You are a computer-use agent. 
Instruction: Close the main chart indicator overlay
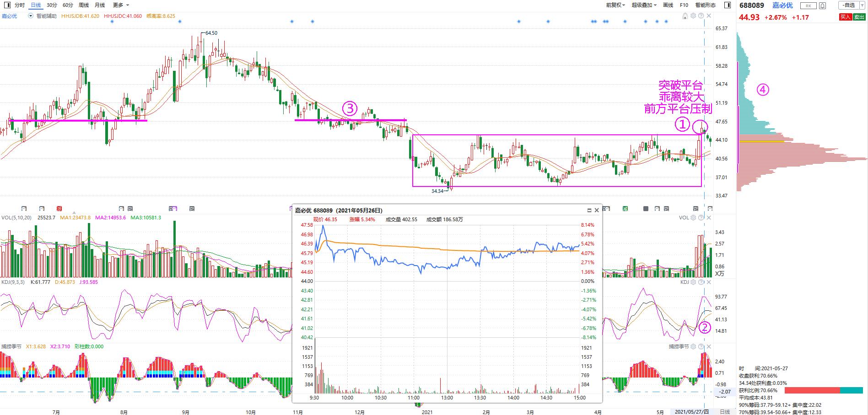(709, 16)
